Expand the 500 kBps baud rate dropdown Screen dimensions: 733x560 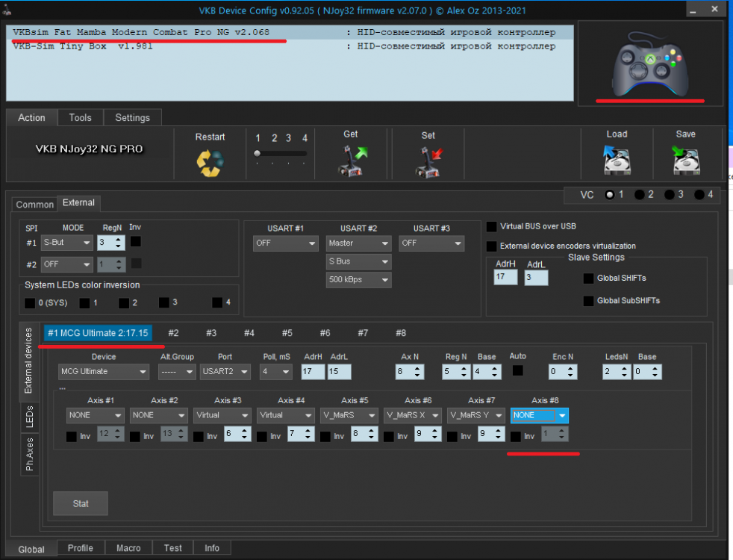[x=358, y=280]
